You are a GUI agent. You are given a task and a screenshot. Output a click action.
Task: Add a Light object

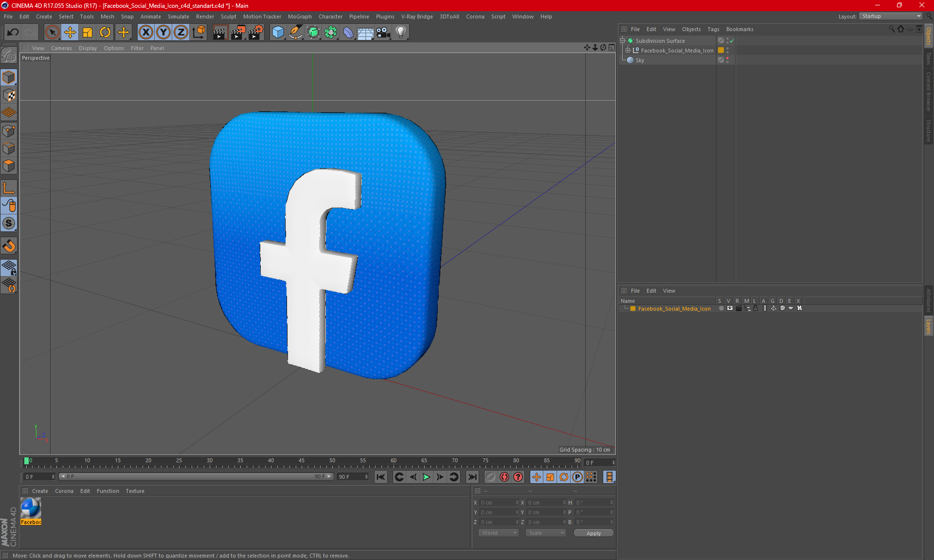pyautogui.click(x=400, y=32)
